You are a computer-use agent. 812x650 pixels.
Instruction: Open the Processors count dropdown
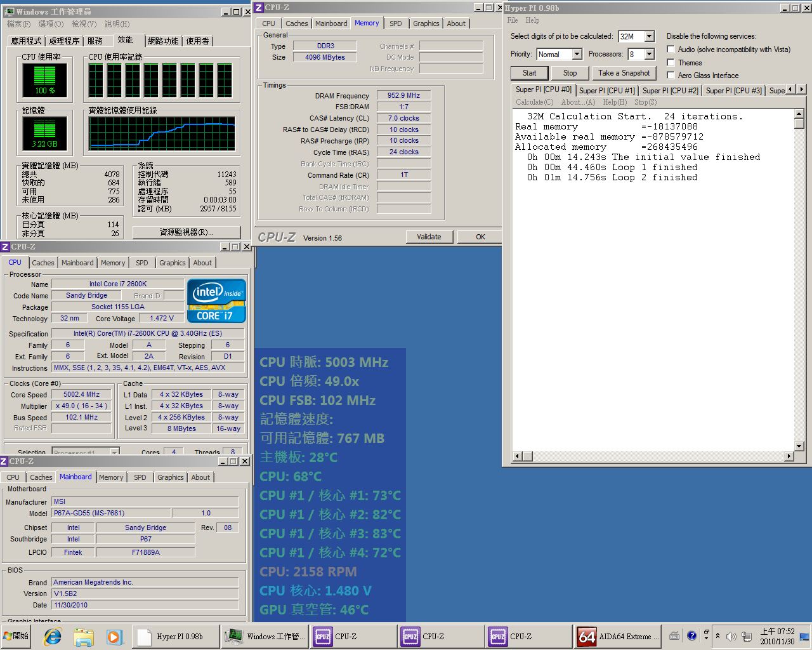pos(649,55)
